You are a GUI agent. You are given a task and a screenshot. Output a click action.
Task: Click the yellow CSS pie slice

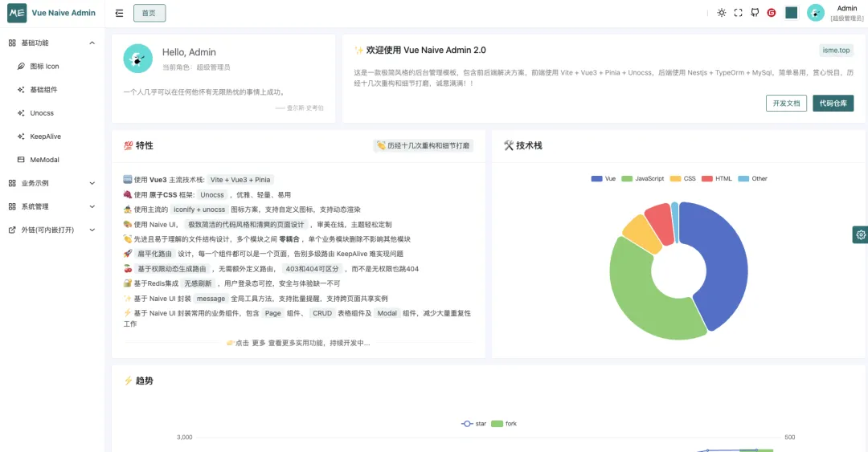(x=643, y=233)
